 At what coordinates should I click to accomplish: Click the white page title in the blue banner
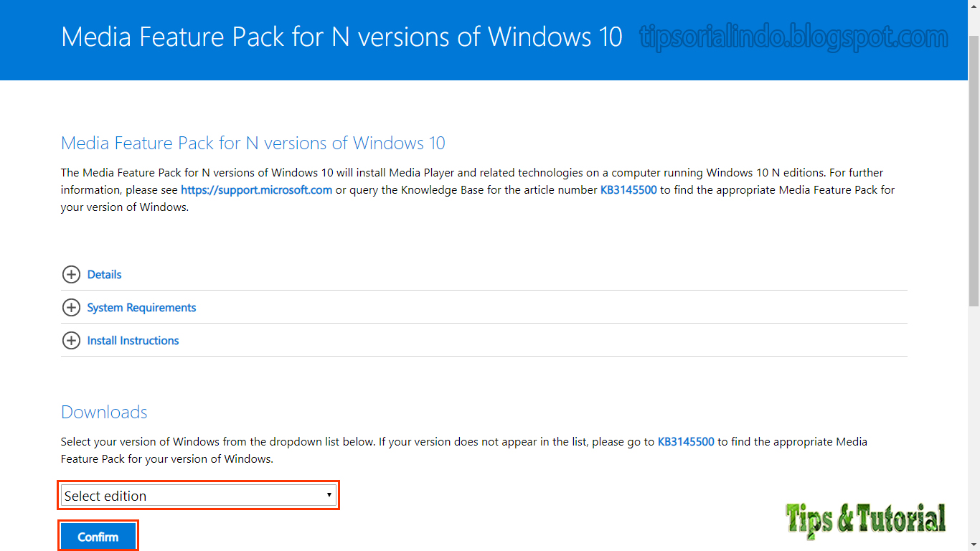341,37
